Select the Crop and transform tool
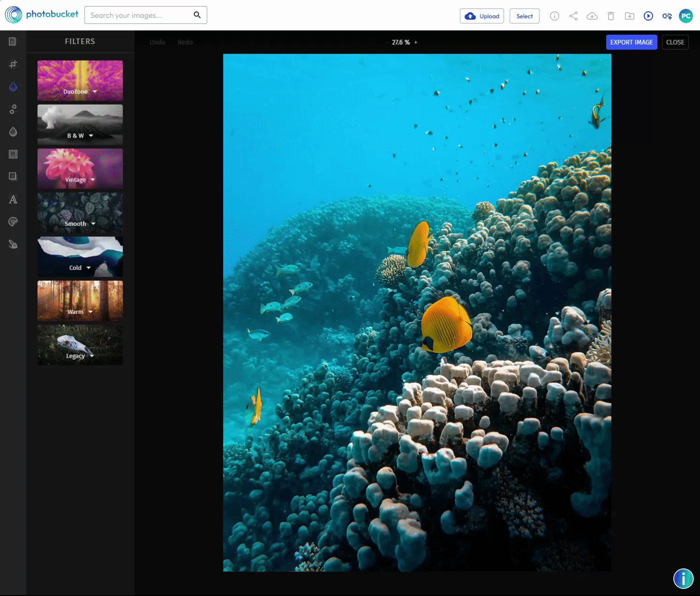This screenshot has height=596, width=700. point(13,64)
